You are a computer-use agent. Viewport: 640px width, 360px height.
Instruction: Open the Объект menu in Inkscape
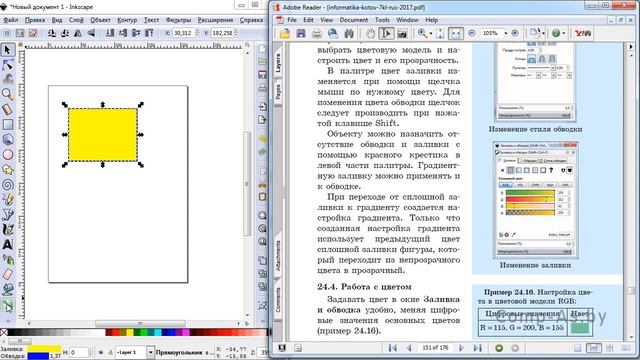pos(100,20)
